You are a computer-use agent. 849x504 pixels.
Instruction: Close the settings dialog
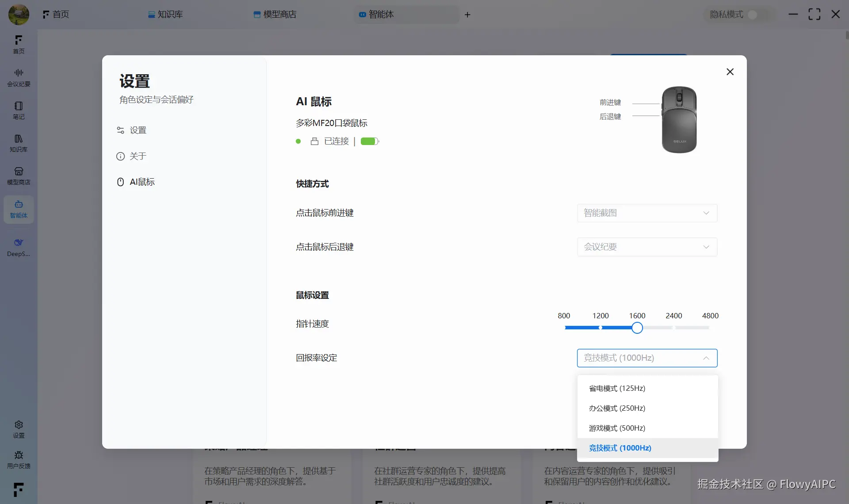point(730,72)
